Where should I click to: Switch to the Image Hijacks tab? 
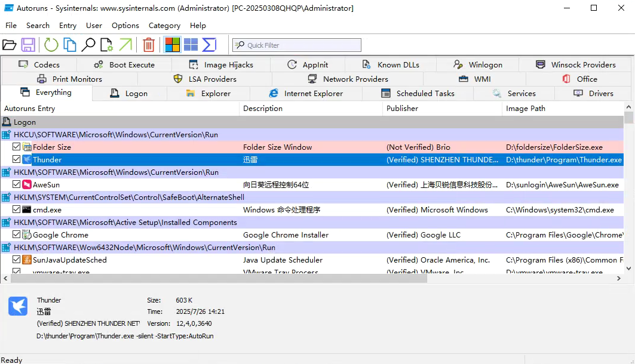point(221,64)
